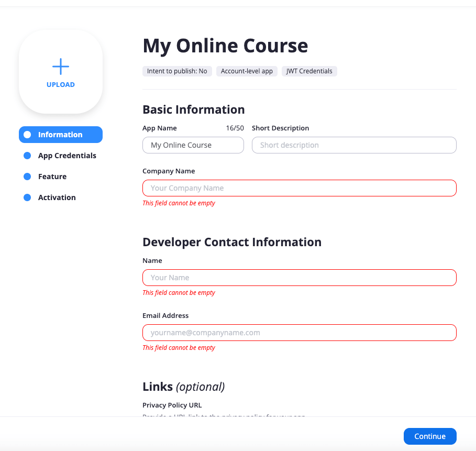Click the blue dot beside Feature

(x=27, y=177)
